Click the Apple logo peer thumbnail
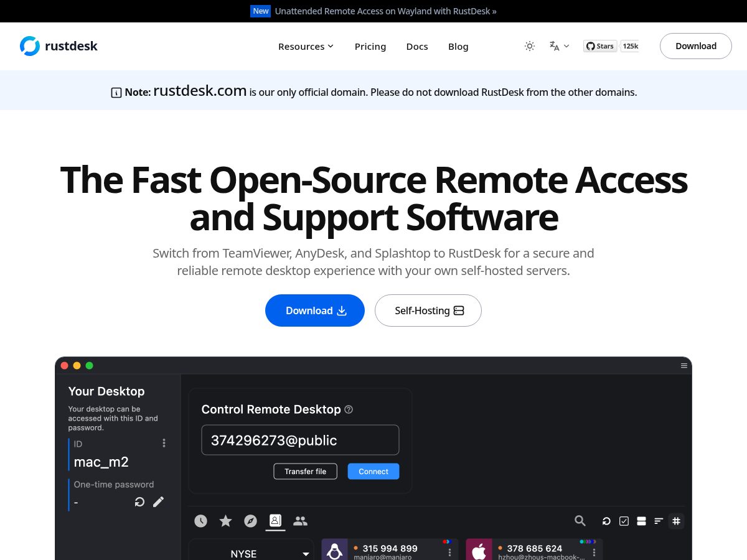This screenshot has width=747, height=560. (479, 550)
